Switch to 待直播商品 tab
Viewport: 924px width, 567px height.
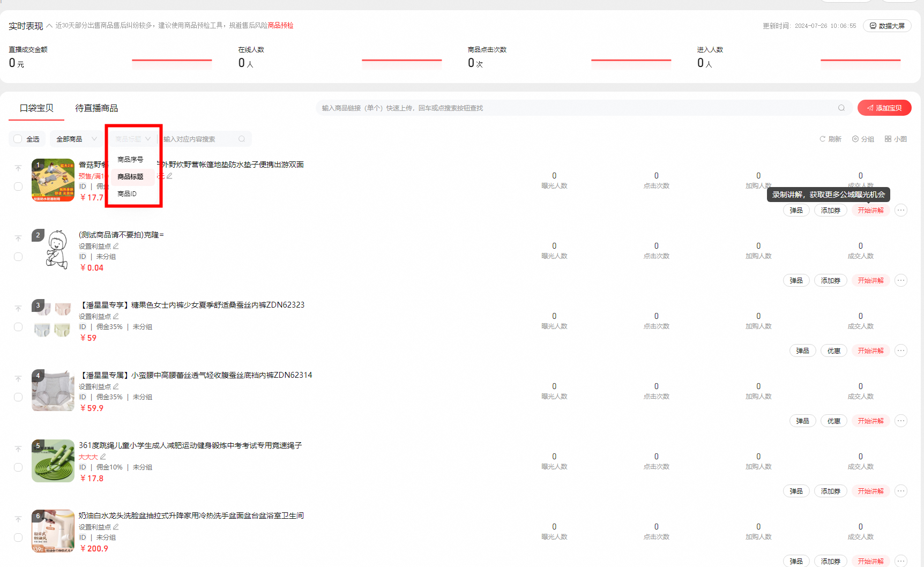coord(96,108)
